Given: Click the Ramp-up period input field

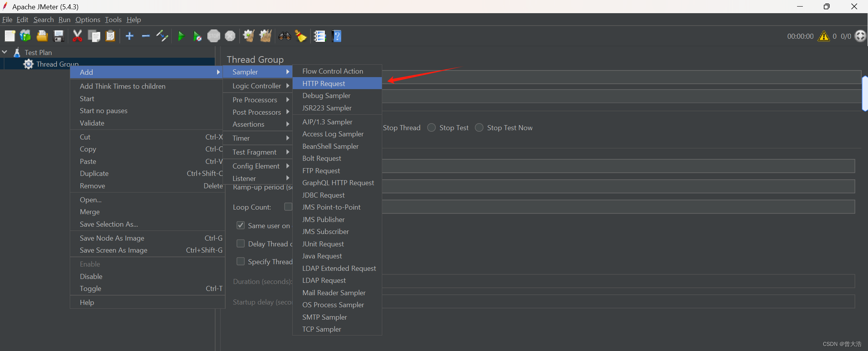Looking at the screenshot, I should (618, 186).
